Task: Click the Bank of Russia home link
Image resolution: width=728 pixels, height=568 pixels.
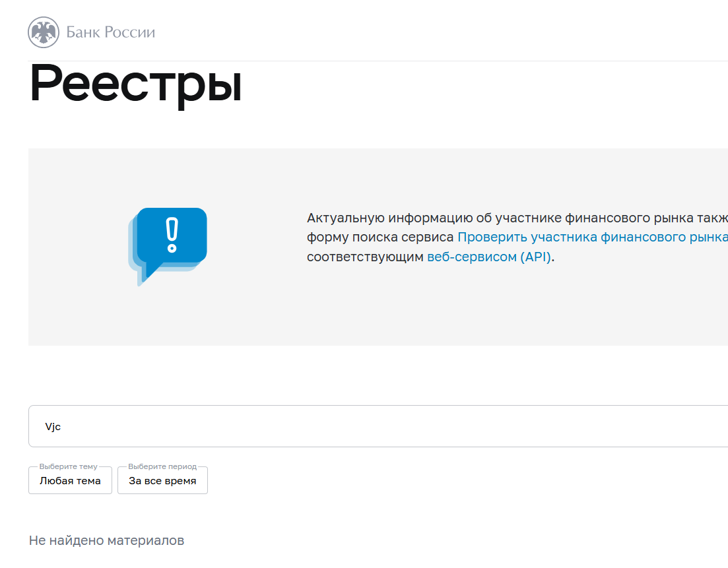Action: [x=92, y=30]
